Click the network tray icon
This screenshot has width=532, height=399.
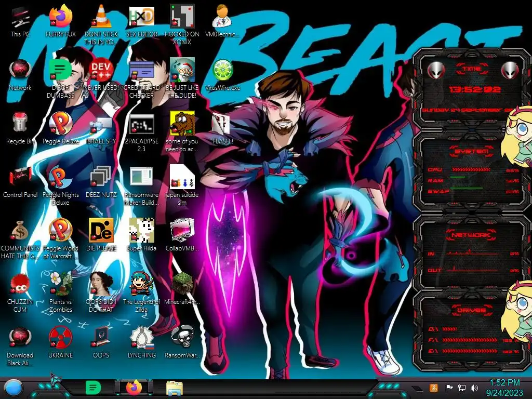point(462,388)
